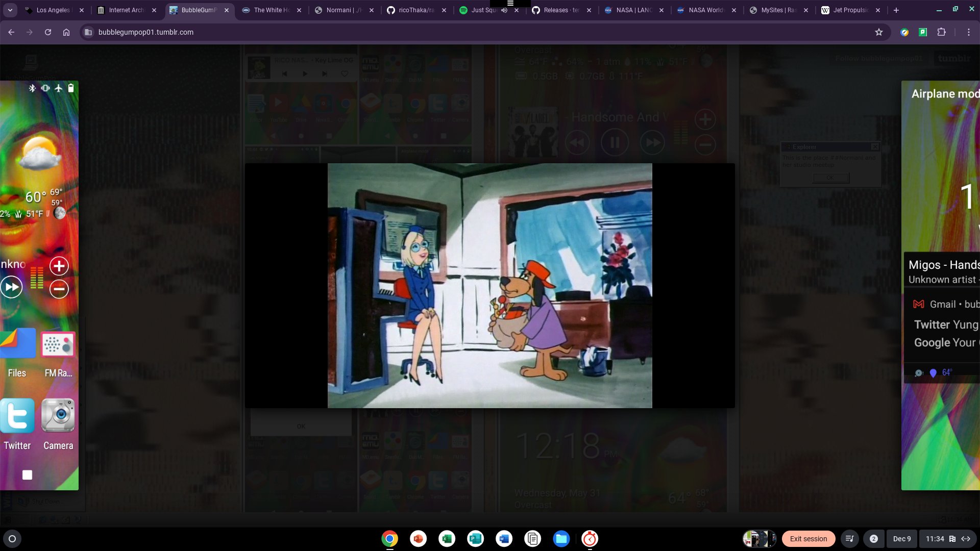Viewport: 980px width, 551px height.
Task: Click the cartoon image in the lightbox
Action: pos(490,286)
